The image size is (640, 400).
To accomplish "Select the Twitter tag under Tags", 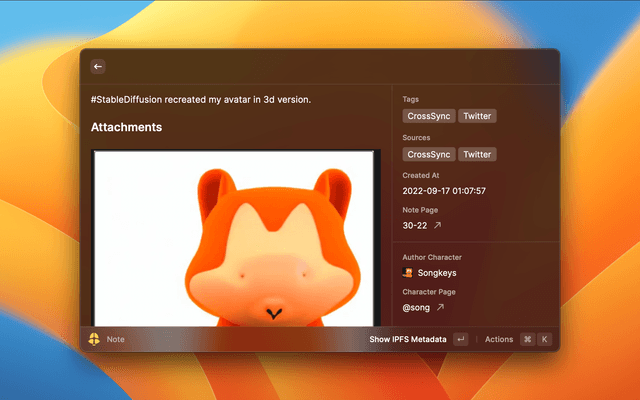I will click(477, 116).
